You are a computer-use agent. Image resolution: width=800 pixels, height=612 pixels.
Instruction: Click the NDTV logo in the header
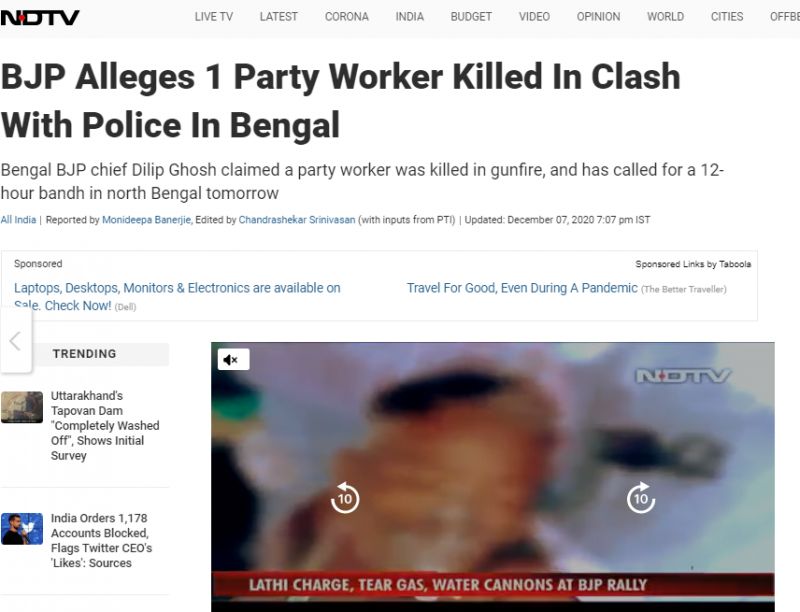(40, 17)
